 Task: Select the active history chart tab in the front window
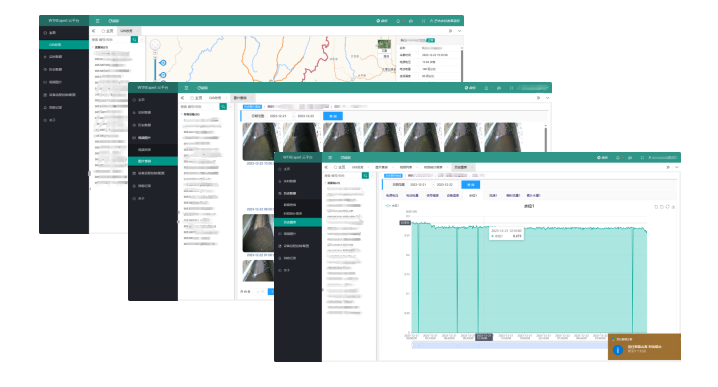[x=462, y=167]
